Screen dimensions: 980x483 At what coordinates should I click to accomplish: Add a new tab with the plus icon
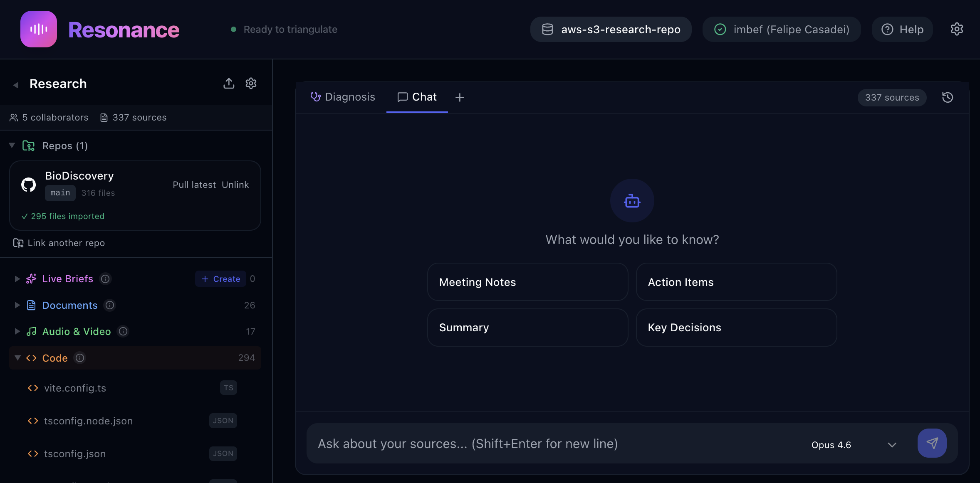point(460,97)
